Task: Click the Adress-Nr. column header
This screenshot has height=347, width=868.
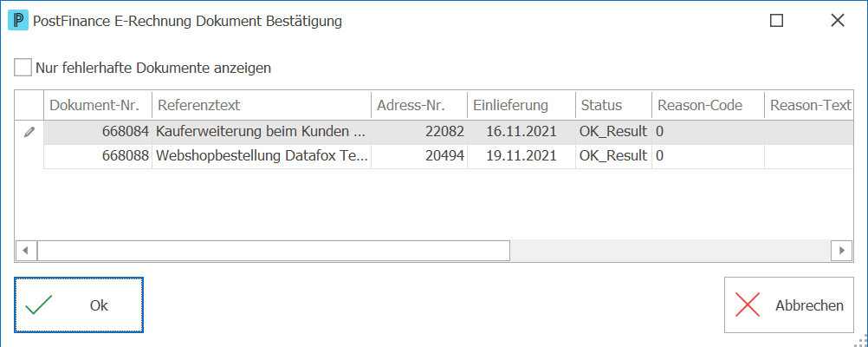Action: (419, 105)
